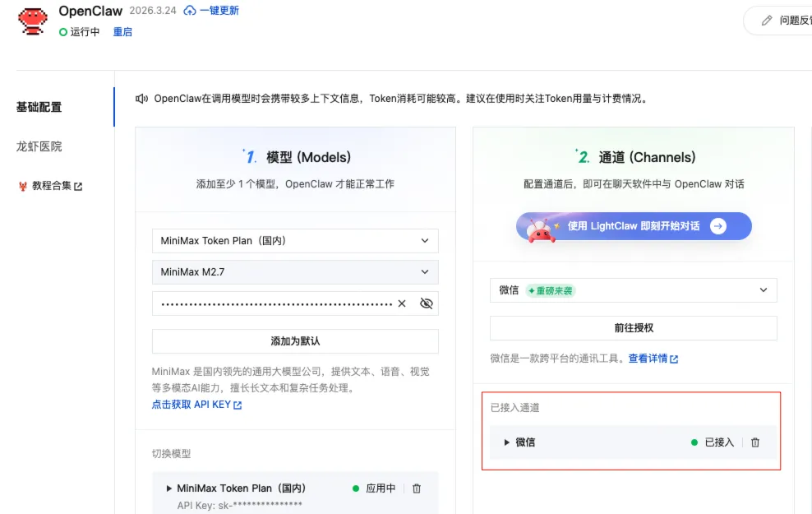Click the cloud upload update icon
This screenshot has width=812, height=514.
(190, 11)
